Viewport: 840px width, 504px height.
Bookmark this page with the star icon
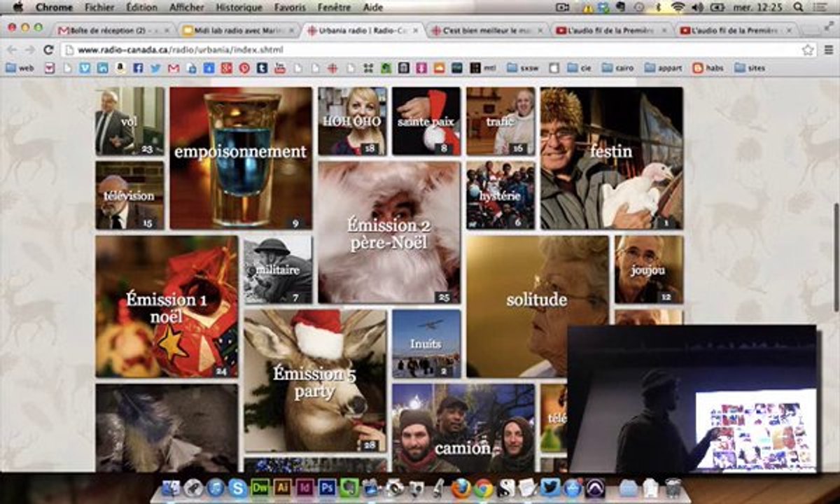pyautogui.click(x=808, y=50)
